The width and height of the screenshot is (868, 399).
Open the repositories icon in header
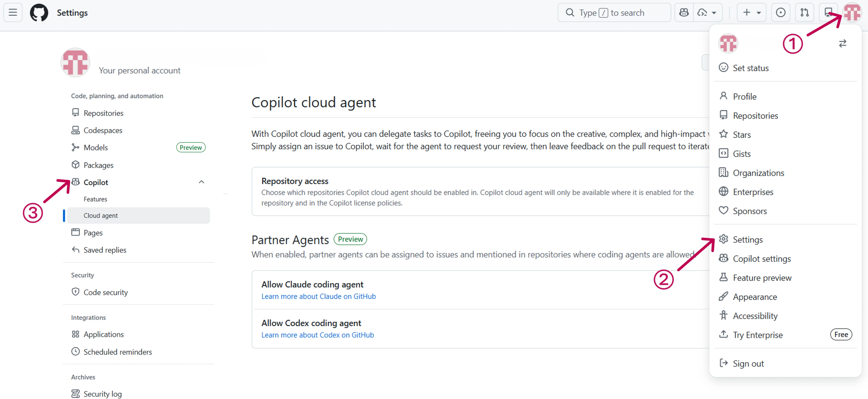click(828, 12)
